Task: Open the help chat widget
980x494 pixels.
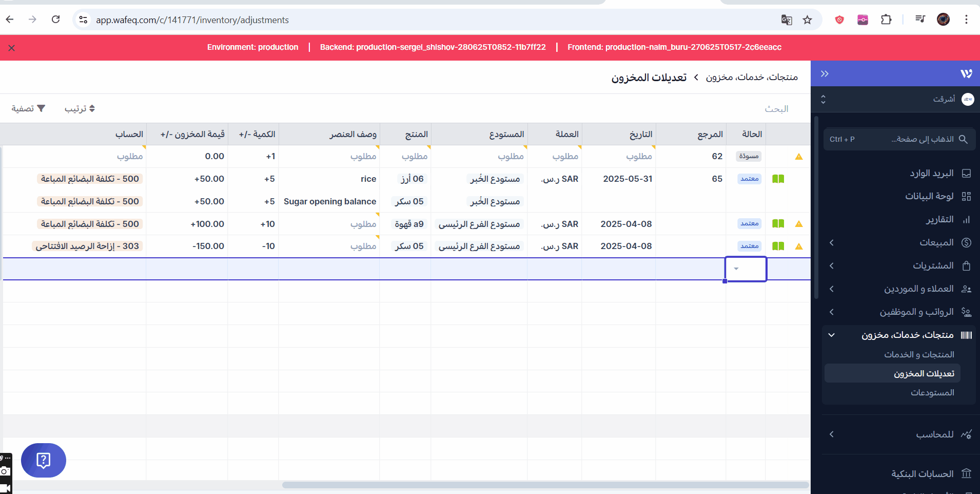Action: pos(44,460)
